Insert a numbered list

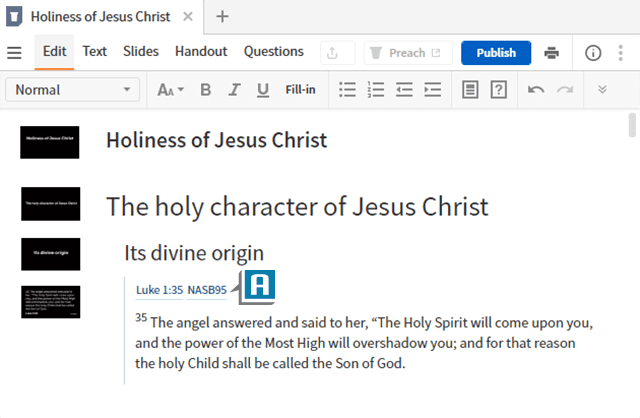376,90
